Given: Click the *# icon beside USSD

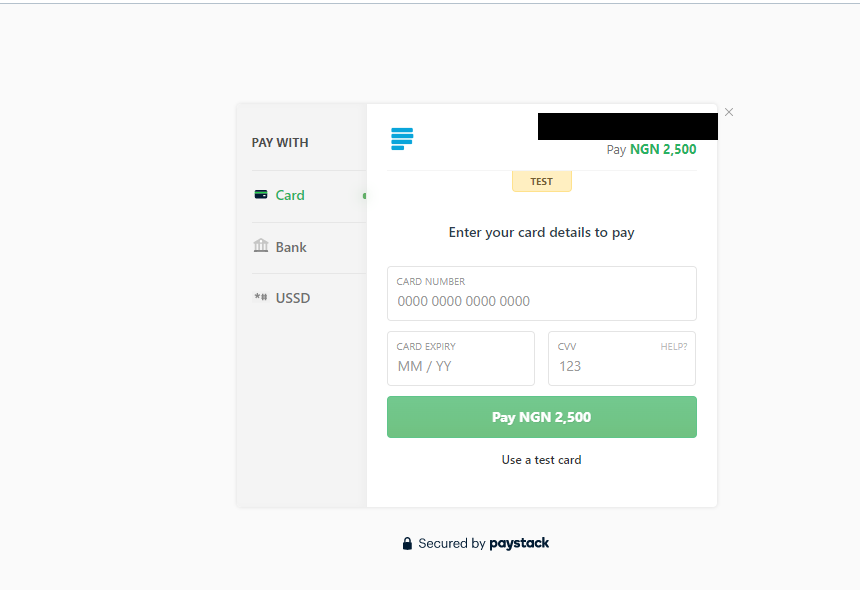Looking at the screenshot, I should point(261,297).
